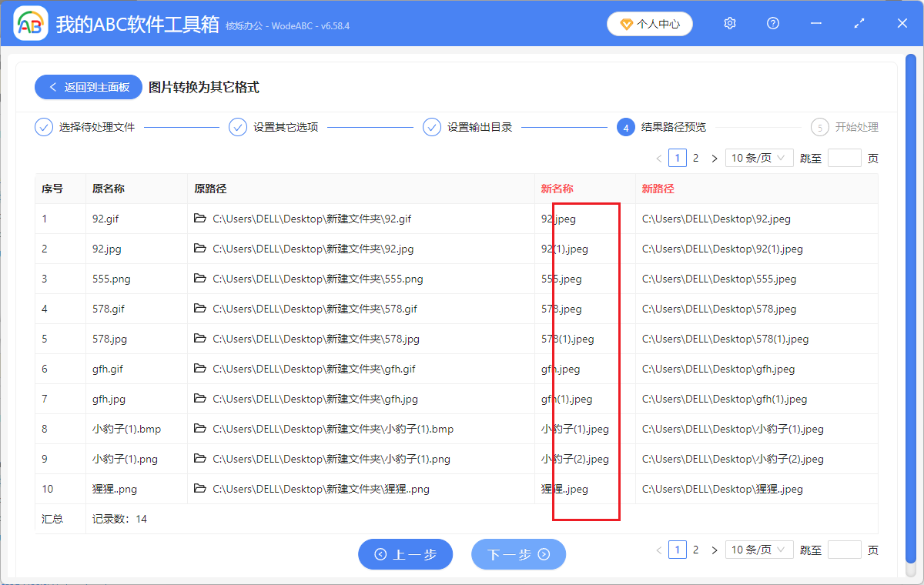Go back with the 上一步 button

[x=405, y=554]
